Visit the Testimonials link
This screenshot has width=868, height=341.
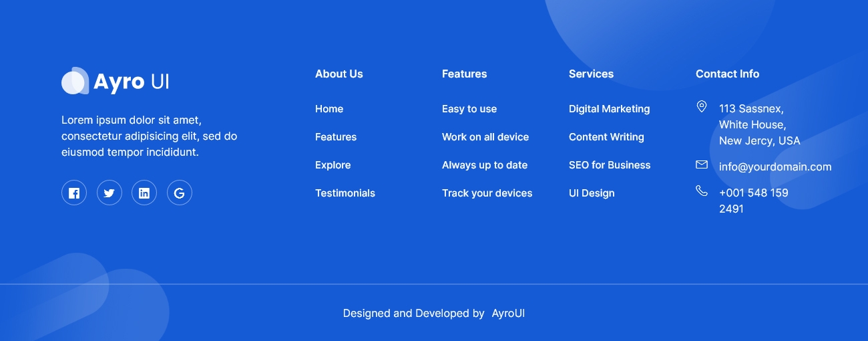pos(345,193)
